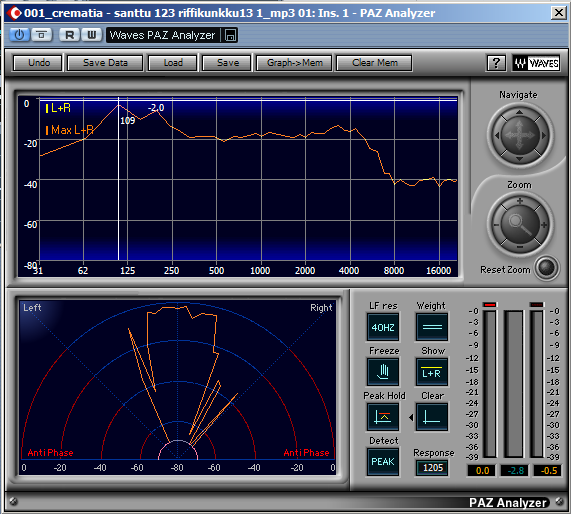The image size is (571, 514).
Task: Click the Load button
Action: coord(173,63)
